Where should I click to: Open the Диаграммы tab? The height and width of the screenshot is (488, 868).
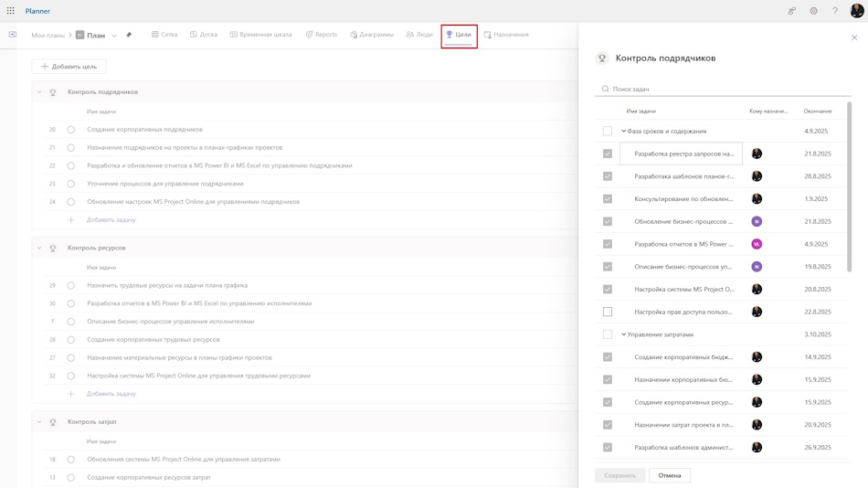point(372,35)
